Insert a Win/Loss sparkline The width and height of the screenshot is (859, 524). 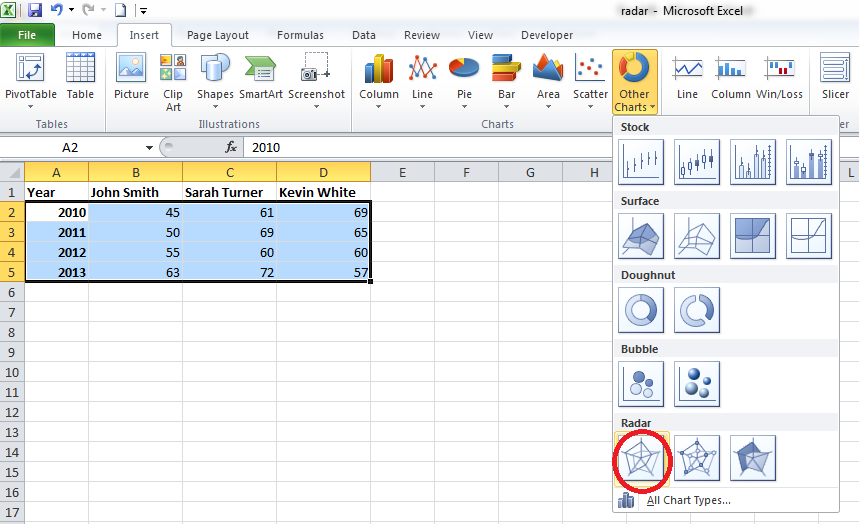click(779, 76)
